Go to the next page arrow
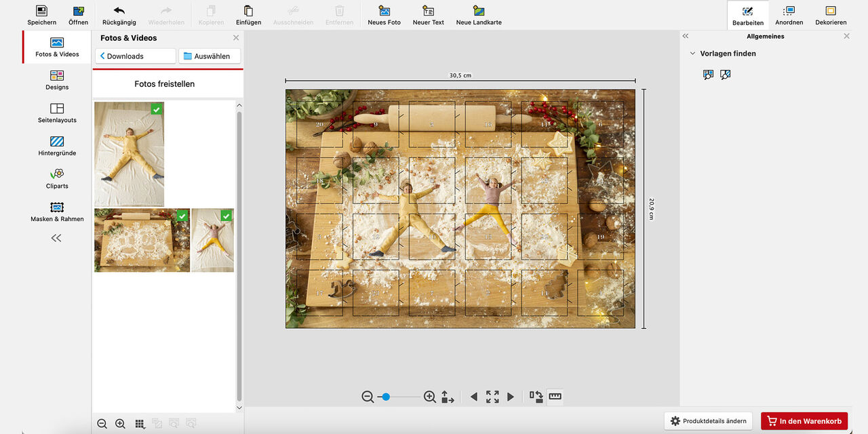This screenshot has width=868, height=434. pos(511,397)
